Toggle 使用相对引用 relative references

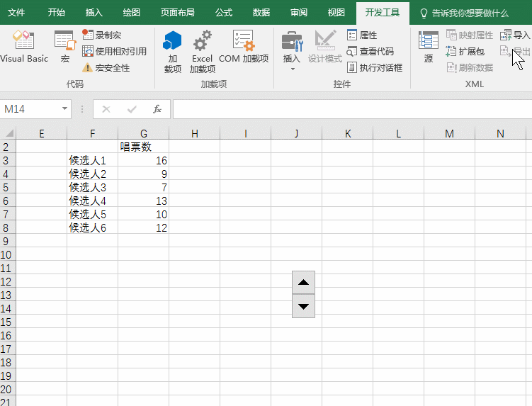click(x=114, y=51)
